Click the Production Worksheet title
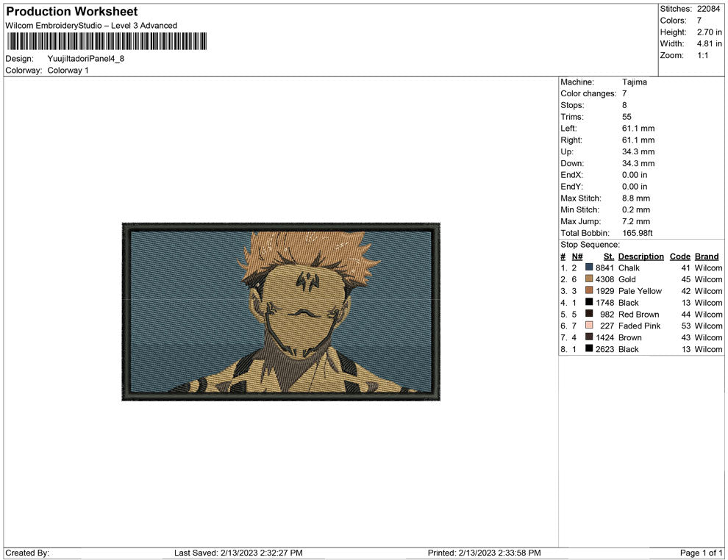Viewport: 728px width, 560px height. [x=72, y=12]
